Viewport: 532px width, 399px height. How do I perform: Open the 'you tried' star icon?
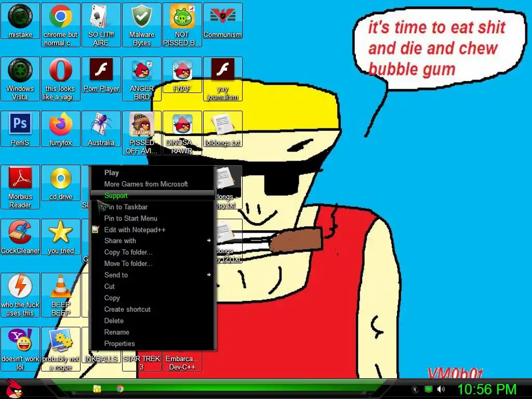tap(60, 237)
